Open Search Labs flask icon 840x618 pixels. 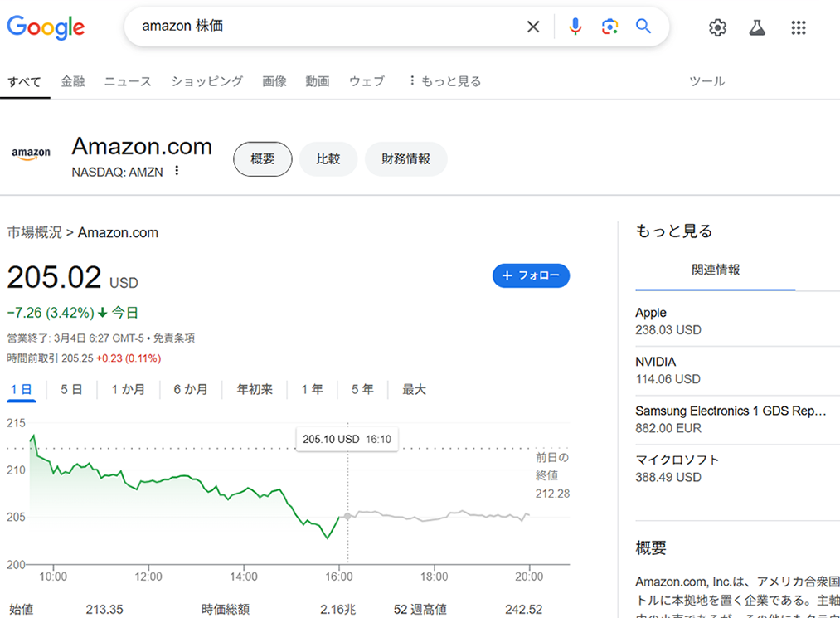(757, 27)
